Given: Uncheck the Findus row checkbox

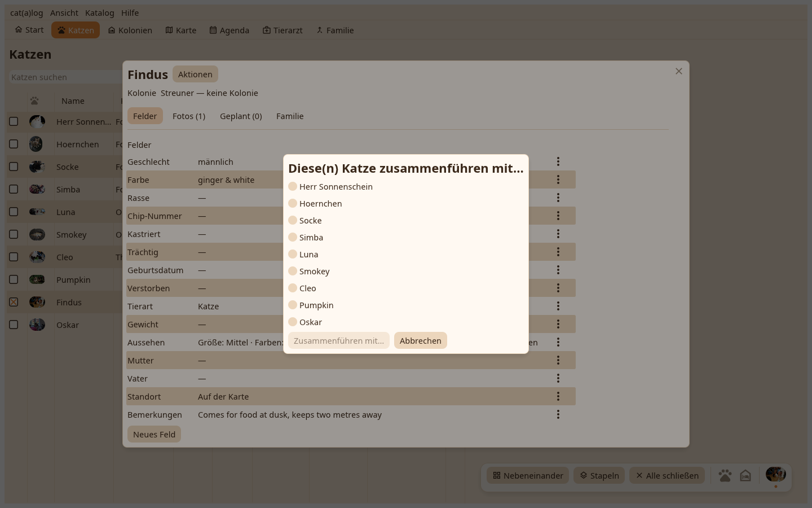Looking at the screenshot, I should [14, 302].
